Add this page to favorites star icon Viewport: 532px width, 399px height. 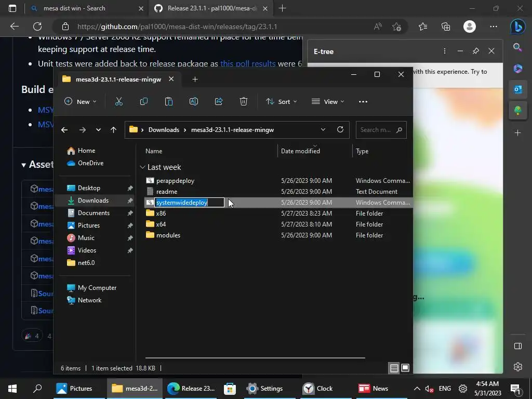pyautogui.click(x=396, y=26)
